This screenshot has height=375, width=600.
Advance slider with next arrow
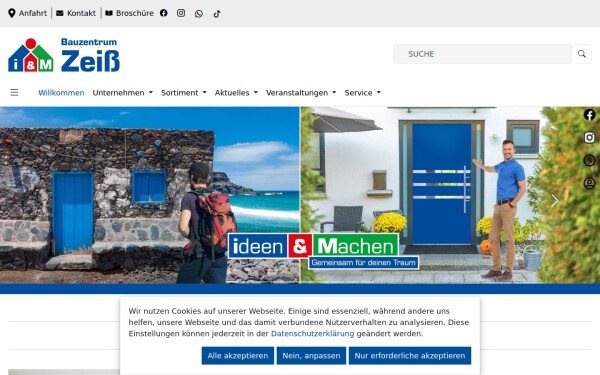point(554,200)
